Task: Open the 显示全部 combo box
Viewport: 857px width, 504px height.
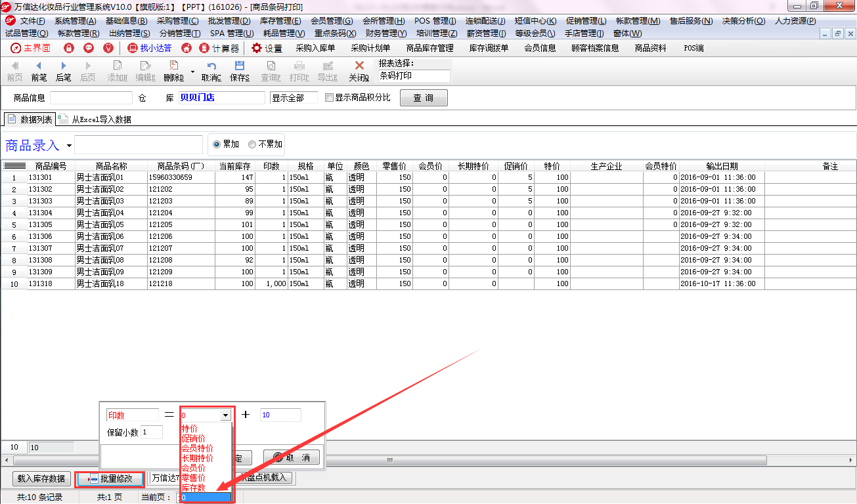Action: coord(294,98)
